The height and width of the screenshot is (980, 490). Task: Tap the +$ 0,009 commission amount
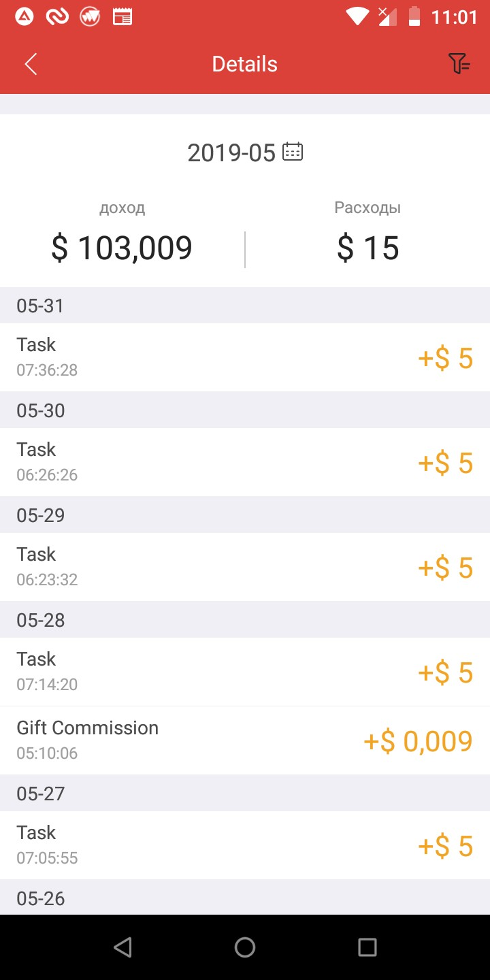click(418, 741)
